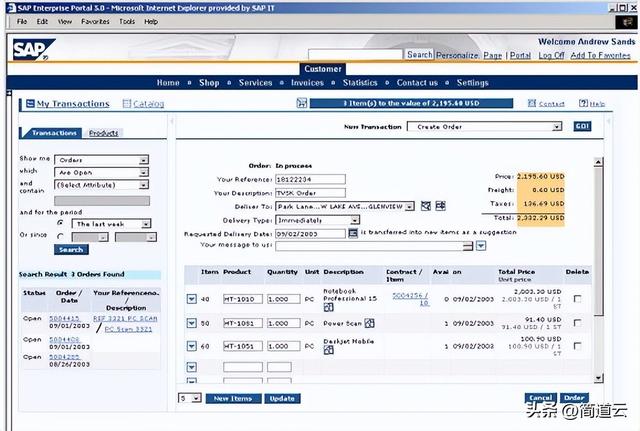Click the Your message to us field
The image size is (640, 431).
[x=374, y=246]
